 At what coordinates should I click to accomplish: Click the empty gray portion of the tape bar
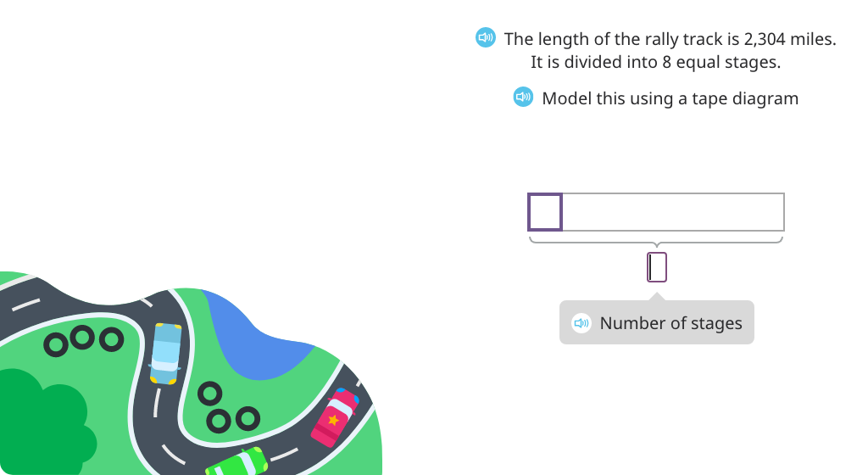pyautogui.click(x=674, y=212)
